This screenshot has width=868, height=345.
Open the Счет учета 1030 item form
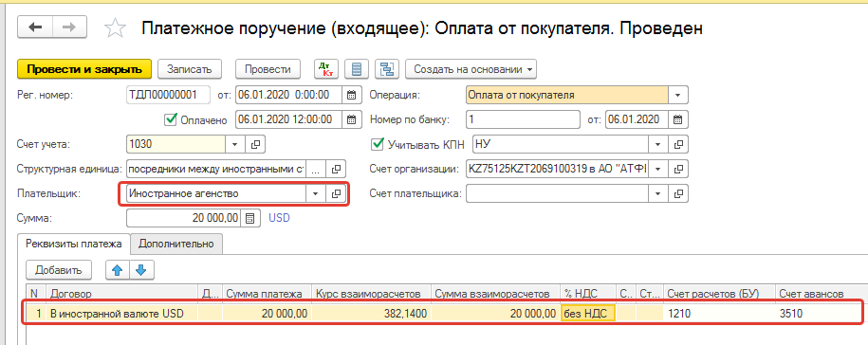point(255,144)
